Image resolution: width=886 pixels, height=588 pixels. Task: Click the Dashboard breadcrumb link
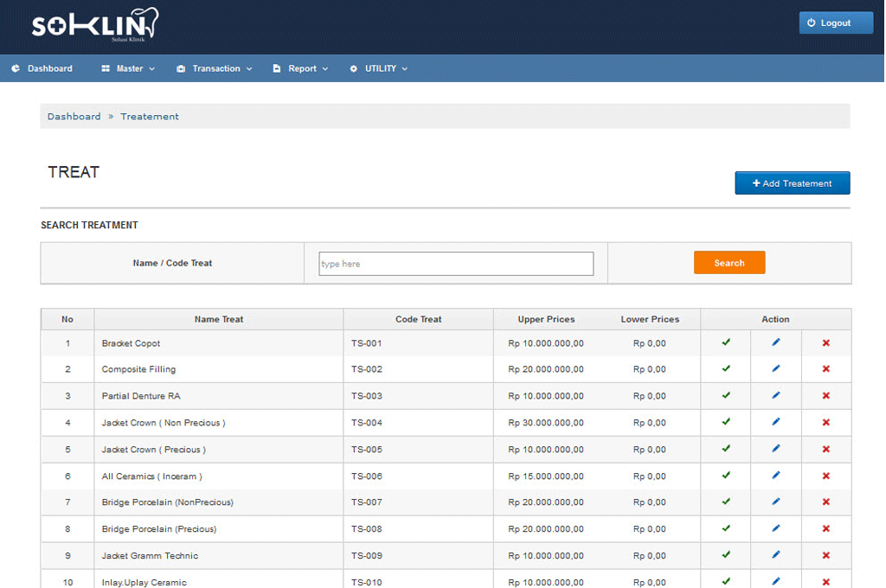coord(74,116)
